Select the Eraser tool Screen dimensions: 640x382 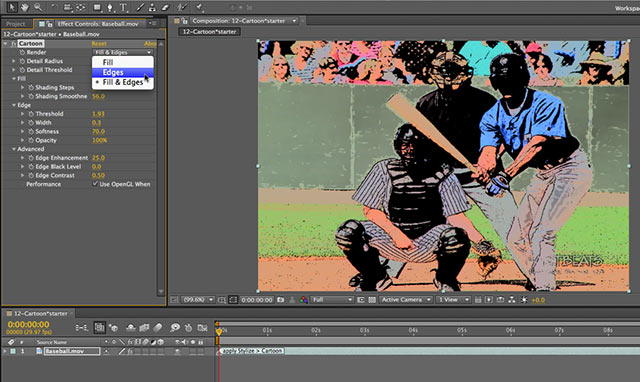point(165,7)
